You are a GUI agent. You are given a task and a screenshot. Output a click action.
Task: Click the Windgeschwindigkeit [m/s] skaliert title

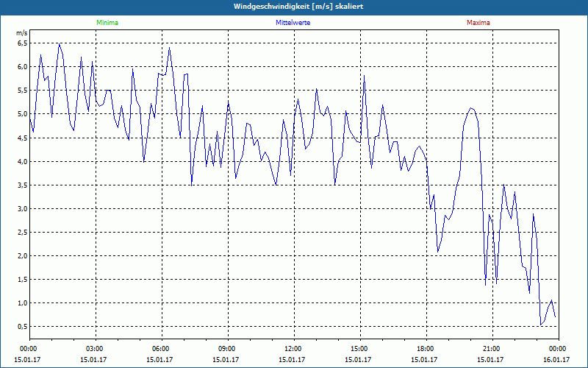point(298,7)
